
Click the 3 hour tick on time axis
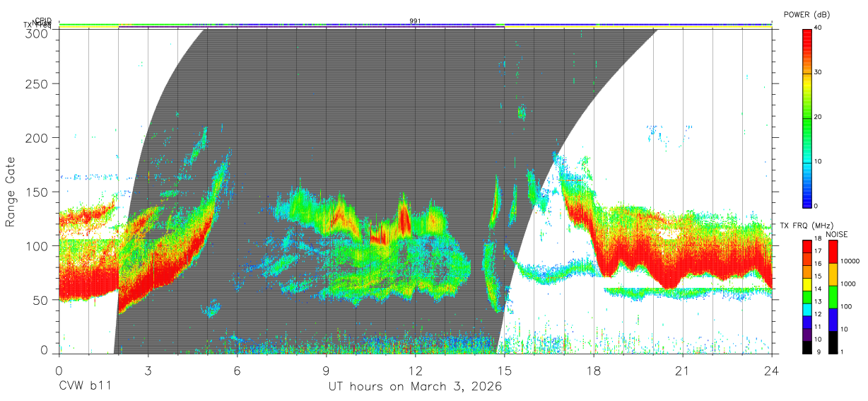point(148,370)
